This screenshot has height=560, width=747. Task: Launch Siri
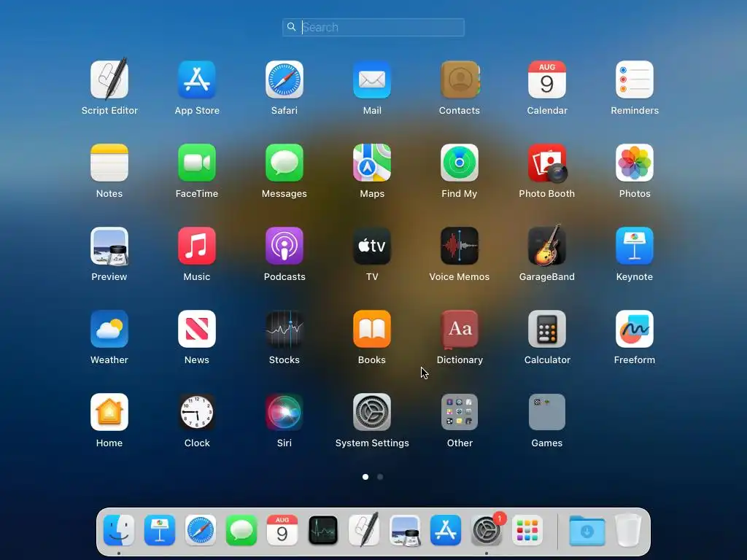(285, 412)
